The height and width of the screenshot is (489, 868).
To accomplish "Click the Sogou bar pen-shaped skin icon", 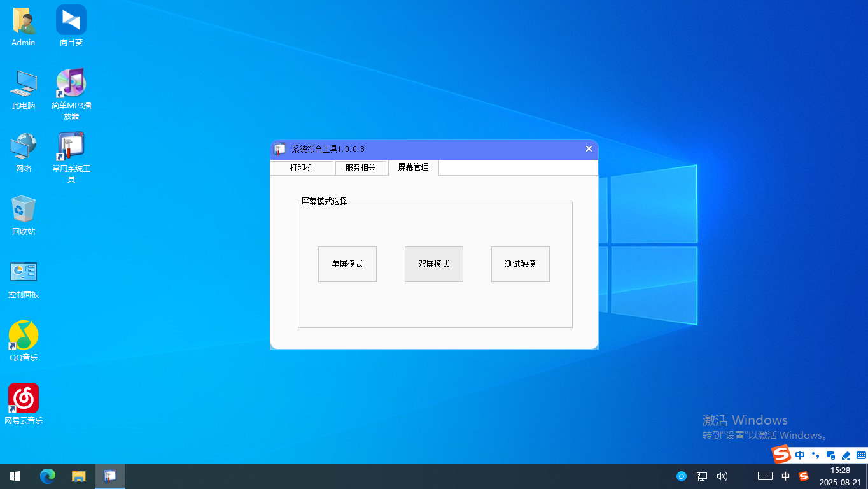I will click(x=846, y=455).
